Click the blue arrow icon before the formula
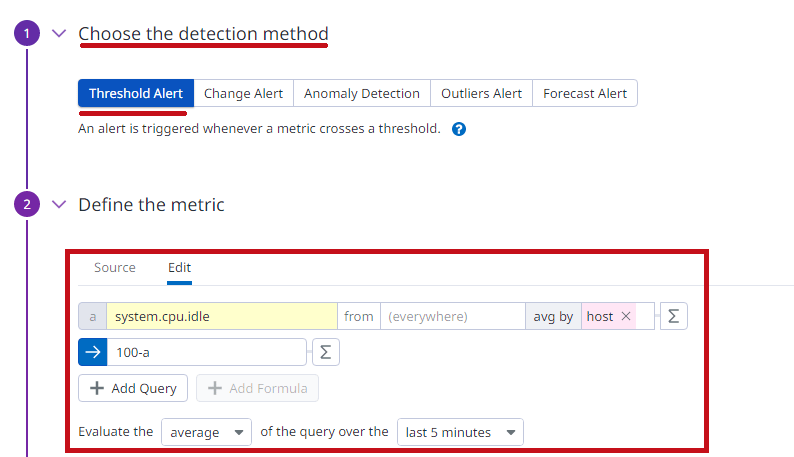This screenshot has width=794, height=457. pos(93,352)
